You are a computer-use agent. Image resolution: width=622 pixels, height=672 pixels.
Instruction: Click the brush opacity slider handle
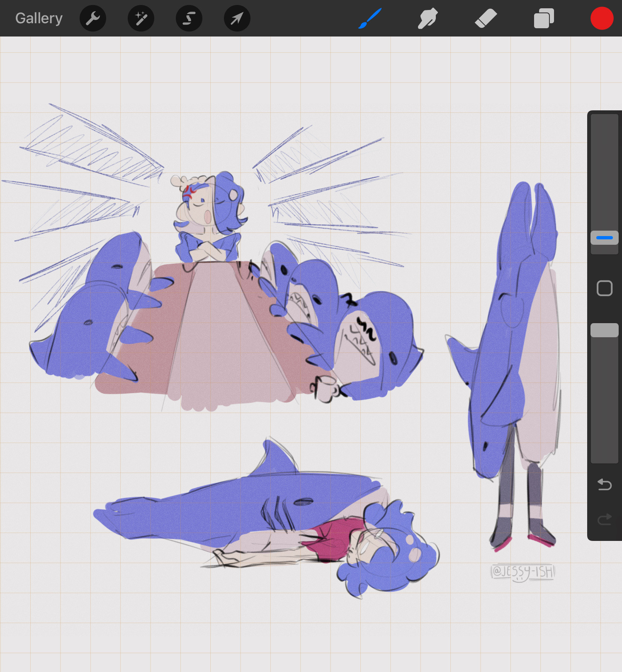pyautogui.click(x=605, y=330)
